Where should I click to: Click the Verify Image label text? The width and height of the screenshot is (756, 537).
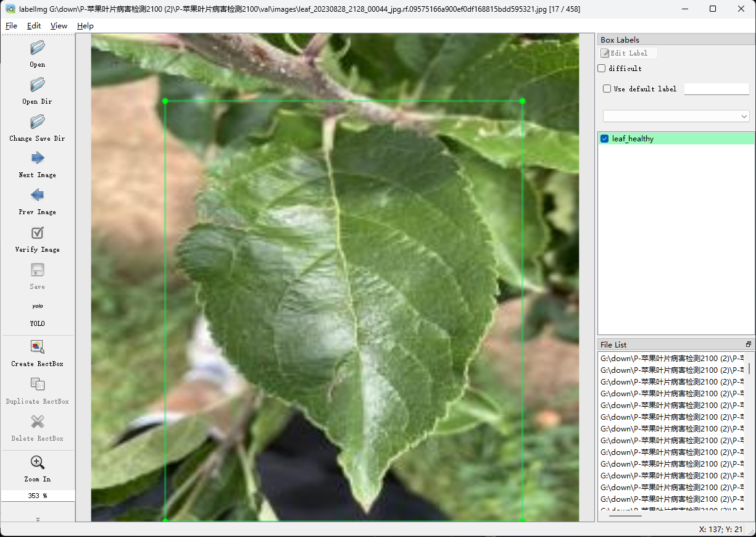[x=38, y=249]
